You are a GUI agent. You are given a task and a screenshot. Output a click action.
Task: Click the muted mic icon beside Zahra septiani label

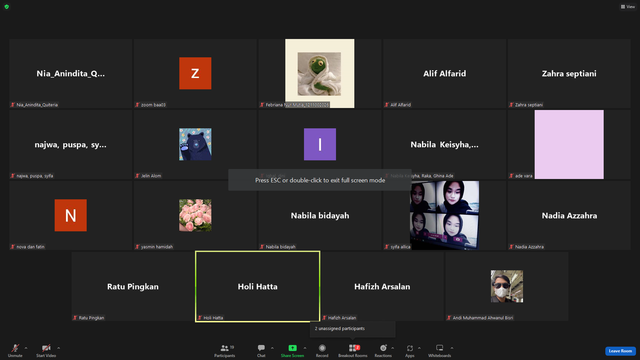(511, 105)
